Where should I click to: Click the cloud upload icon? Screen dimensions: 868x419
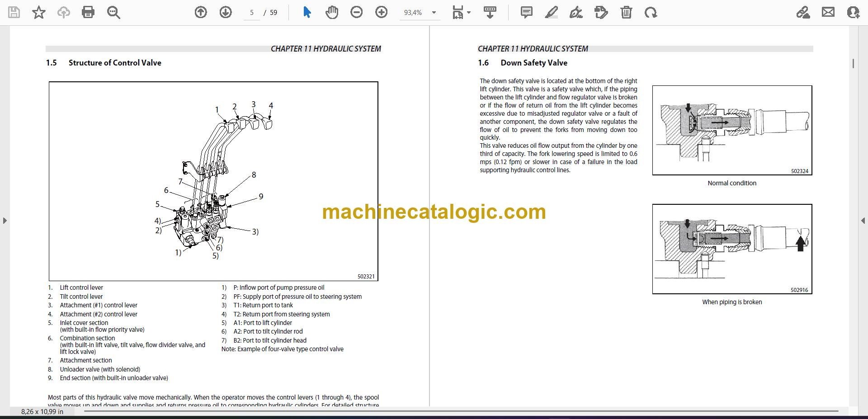click(63, 12)
